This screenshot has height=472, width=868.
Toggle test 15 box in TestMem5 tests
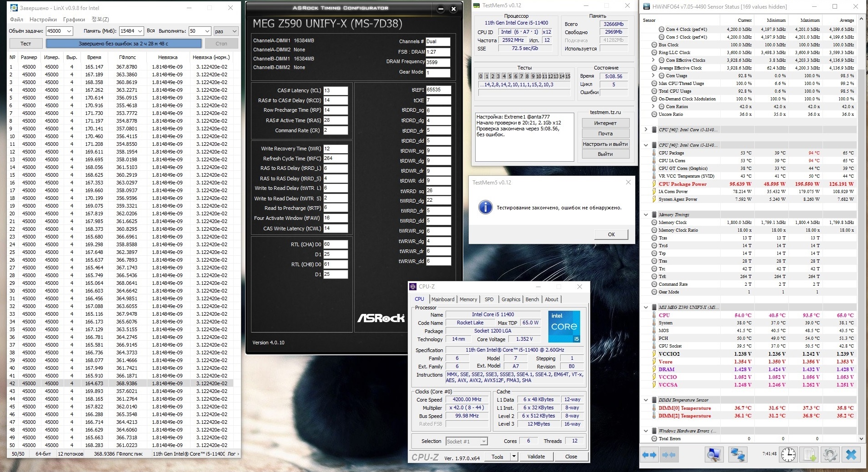pyautogui.click(x=567, y=76)
